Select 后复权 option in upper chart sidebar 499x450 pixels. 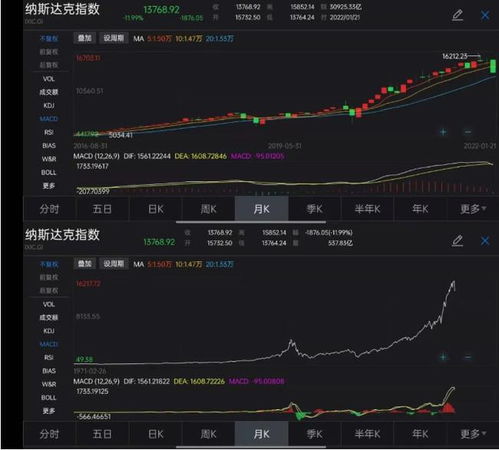click(x=49, y=65)
